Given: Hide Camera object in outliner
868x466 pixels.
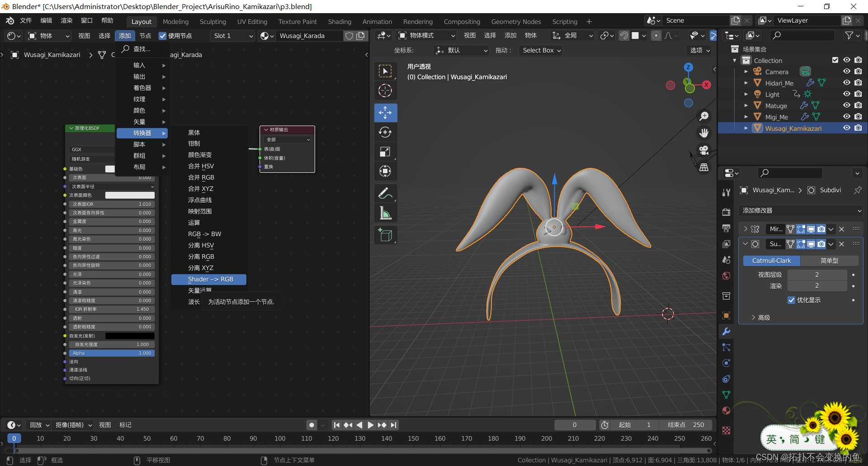Looking at the screenshot, I should click(x=847, y=71).
